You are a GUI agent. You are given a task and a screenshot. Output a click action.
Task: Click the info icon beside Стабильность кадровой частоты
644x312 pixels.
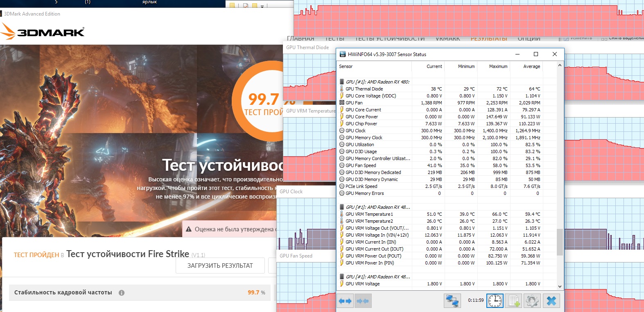click(x=122, y=293)
